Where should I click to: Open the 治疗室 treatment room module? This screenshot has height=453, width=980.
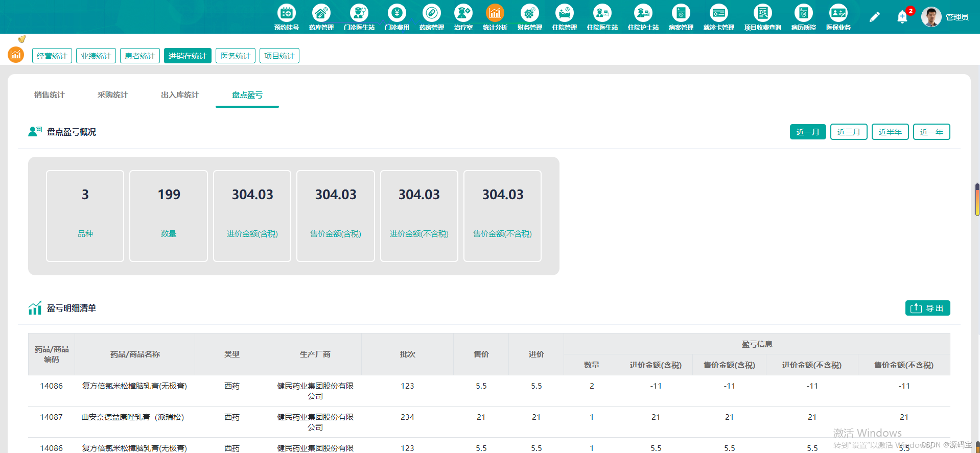point(463,17)
